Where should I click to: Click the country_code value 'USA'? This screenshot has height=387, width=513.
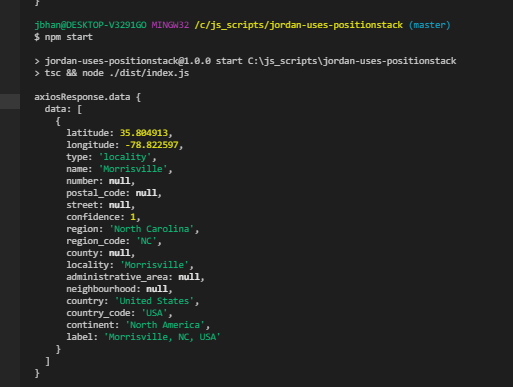click(x=154, y=313)
